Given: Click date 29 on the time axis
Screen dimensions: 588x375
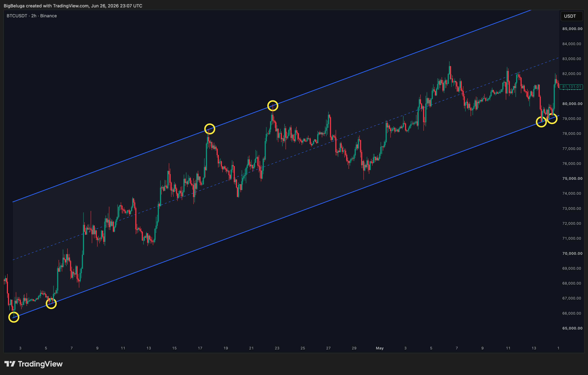Looking at the screenshot, I should click(354, 348).
